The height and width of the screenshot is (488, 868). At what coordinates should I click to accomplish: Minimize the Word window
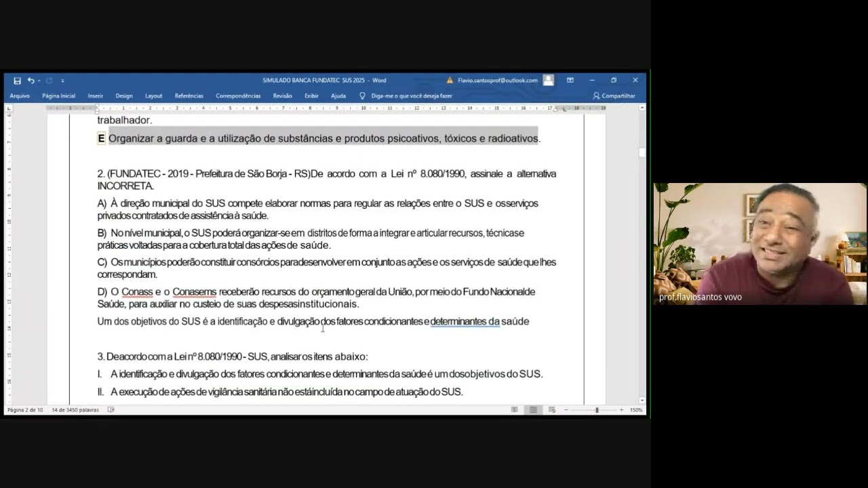592,80
